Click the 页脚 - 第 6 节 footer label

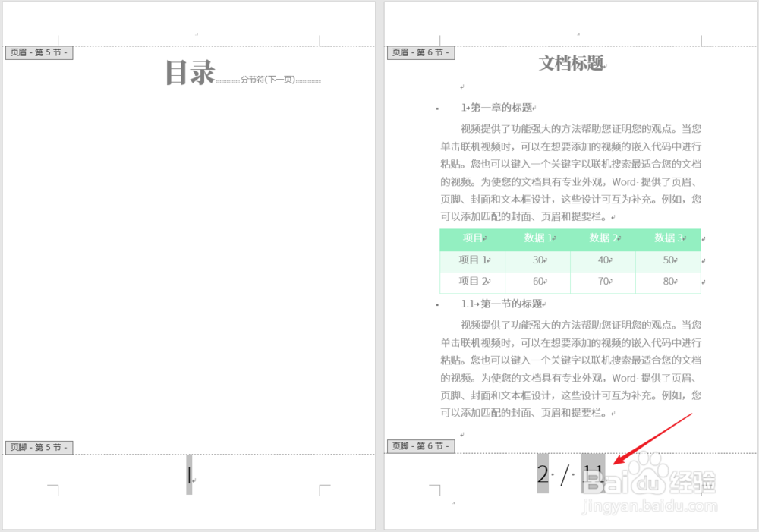[420, 445]
